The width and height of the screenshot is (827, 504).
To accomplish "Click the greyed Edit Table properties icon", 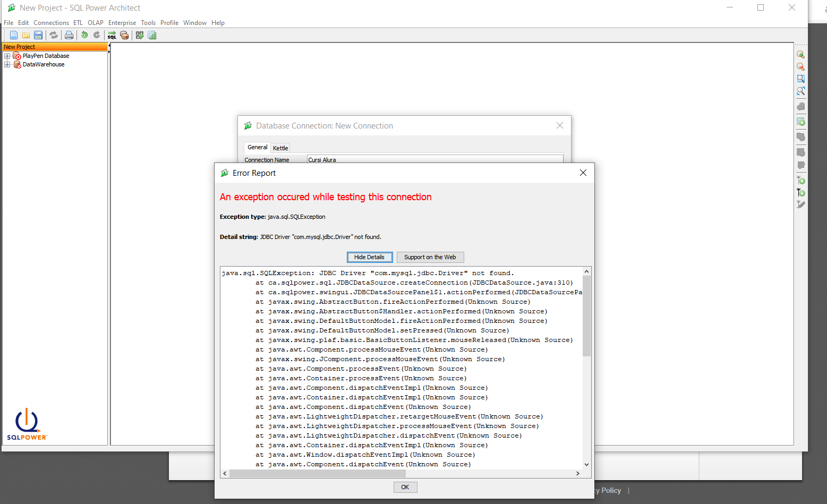I will [x=801, y=165].
